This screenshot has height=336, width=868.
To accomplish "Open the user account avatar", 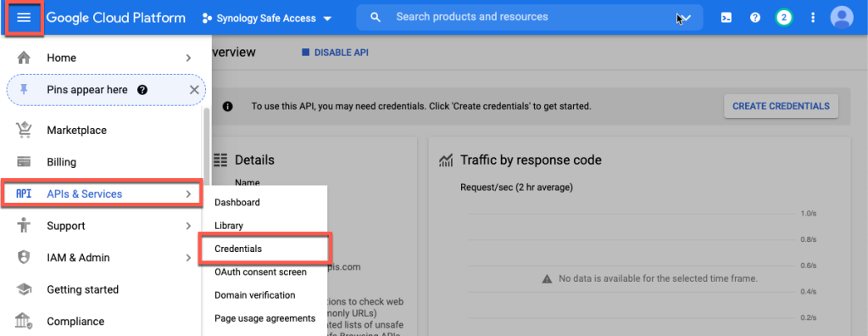I will point(842,18).
